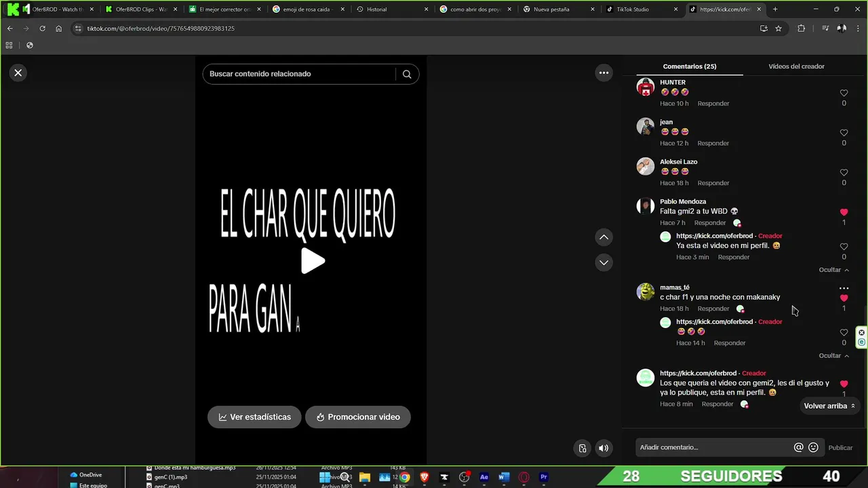Switch to Nueva pestaña browser tab
This screenshot has width=868, height=488.
point(558,9)
